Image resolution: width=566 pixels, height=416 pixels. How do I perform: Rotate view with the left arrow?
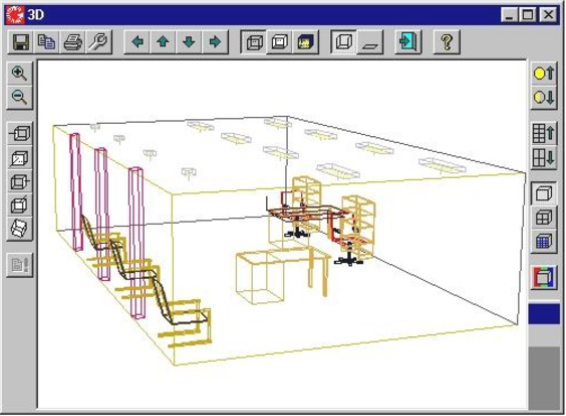(137, 42)
